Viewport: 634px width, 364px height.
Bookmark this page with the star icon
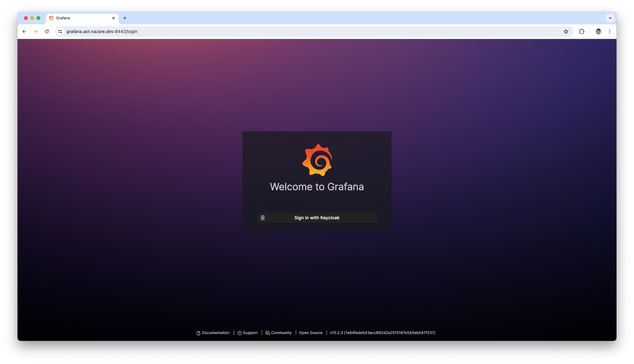[x=566, y=32]
